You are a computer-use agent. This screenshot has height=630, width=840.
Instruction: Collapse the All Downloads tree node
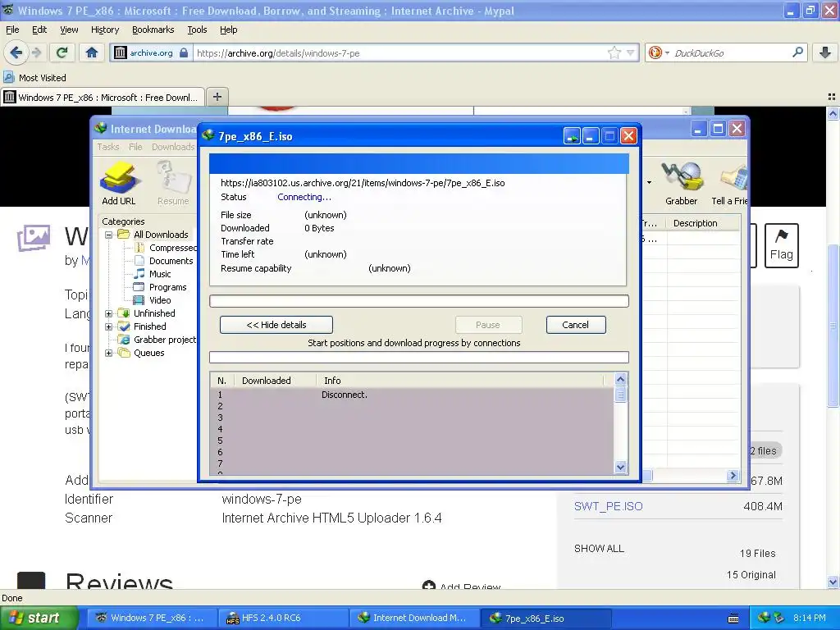point(109,235)
